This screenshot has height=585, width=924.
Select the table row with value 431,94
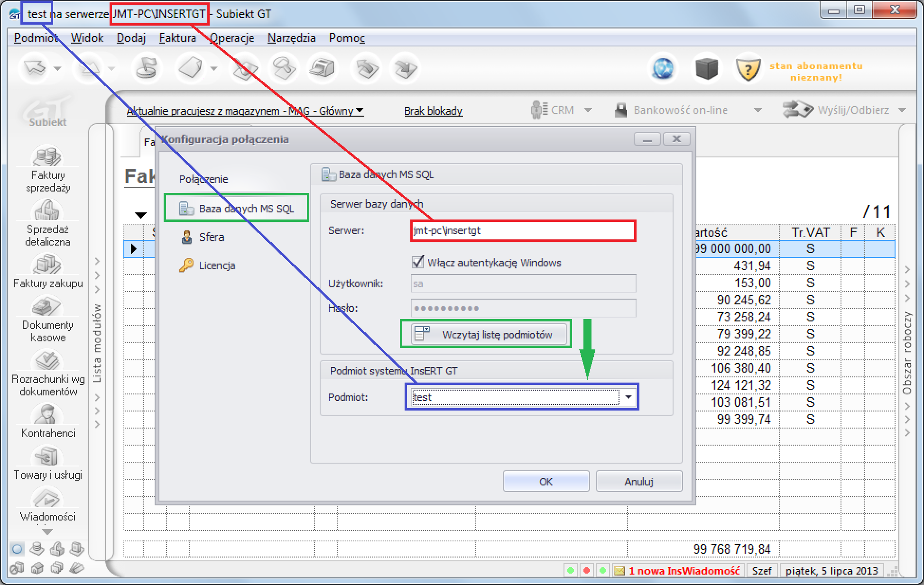(509, 265)
